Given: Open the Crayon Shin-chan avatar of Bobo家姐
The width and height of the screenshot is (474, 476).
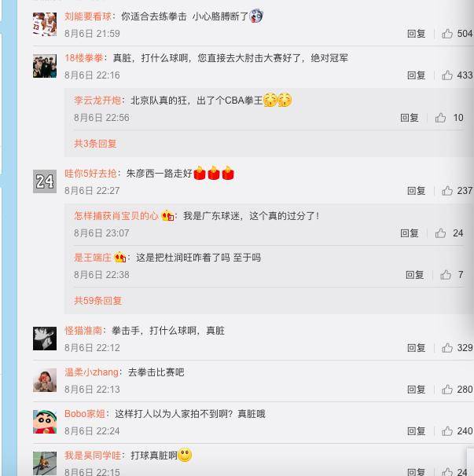Looking at the screenshot, I should pyautogui.click(x=45, y=422).
